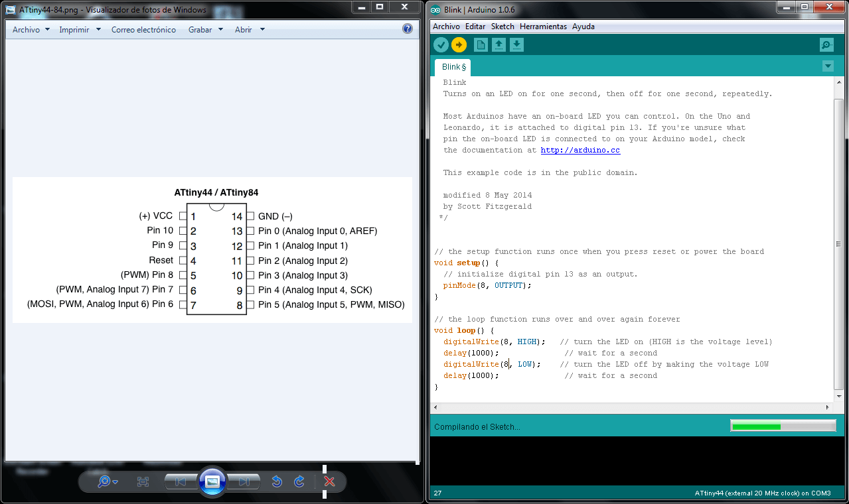Viewport: 849px width, 504px height.
Task: Click 'digitalWrite(8, HIGH);' in the code
Action: pyautogui.click(x=495, y=342)
